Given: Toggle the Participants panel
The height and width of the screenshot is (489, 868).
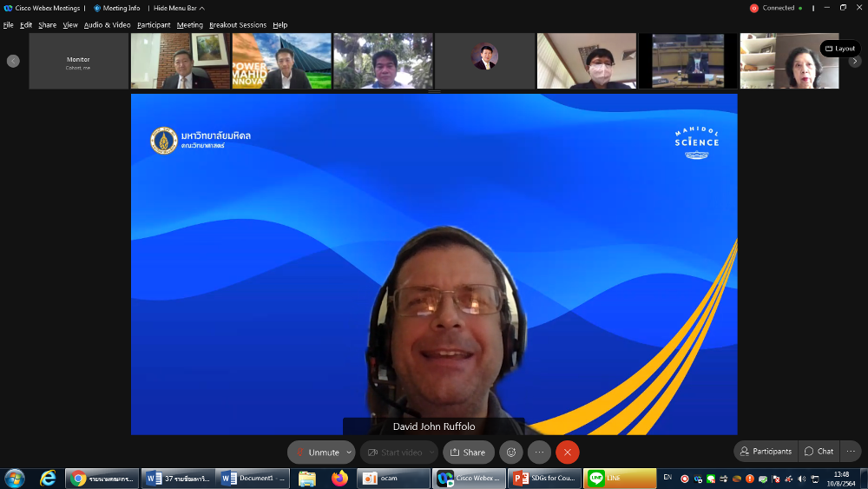Looking at the screenshot, I should 766,451.
